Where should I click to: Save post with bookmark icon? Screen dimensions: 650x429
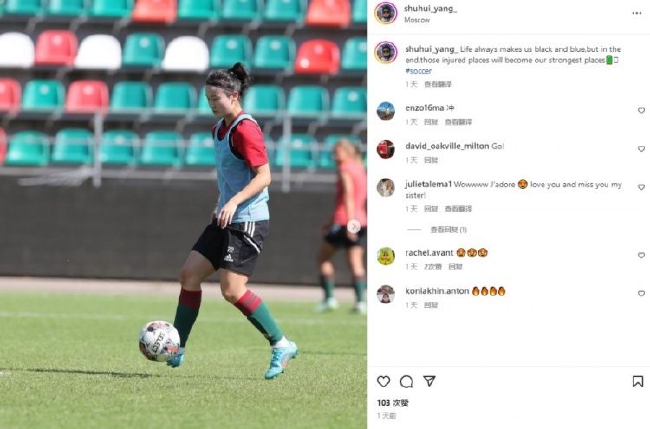(638, 381)
